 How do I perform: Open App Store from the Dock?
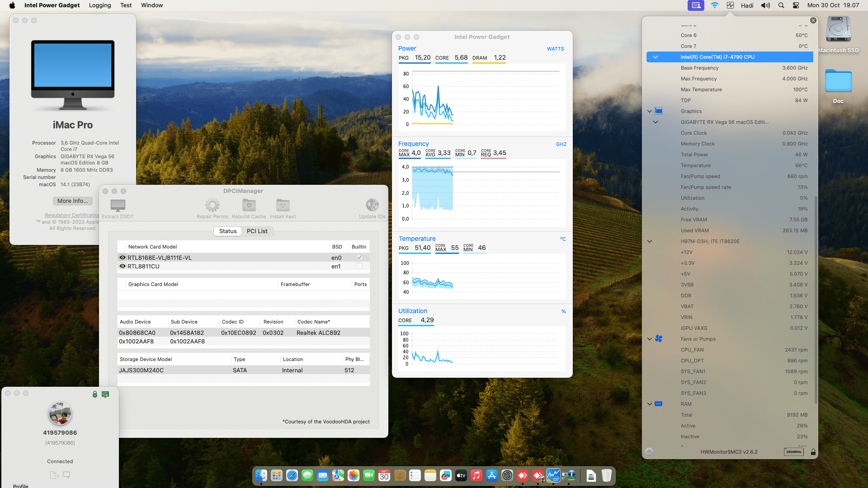[492, 475]
